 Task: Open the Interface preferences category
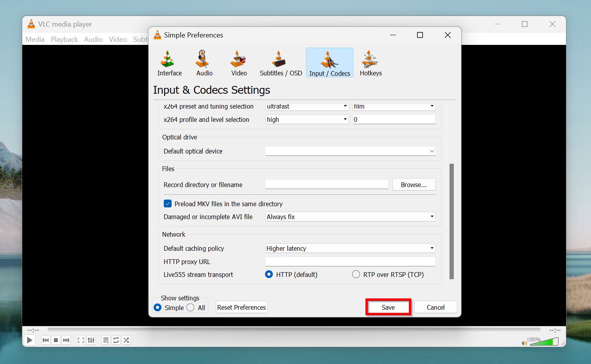coord(169,63)
